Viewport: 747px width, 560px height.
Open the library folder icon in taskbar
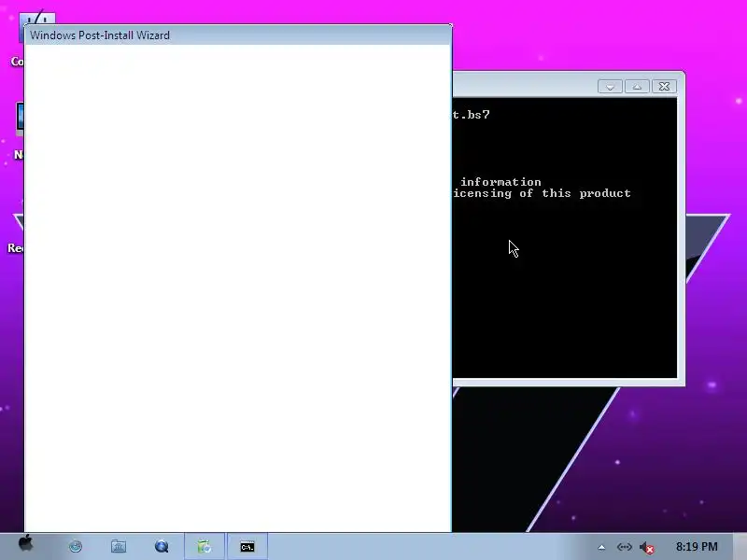click(x=119, y=547)
